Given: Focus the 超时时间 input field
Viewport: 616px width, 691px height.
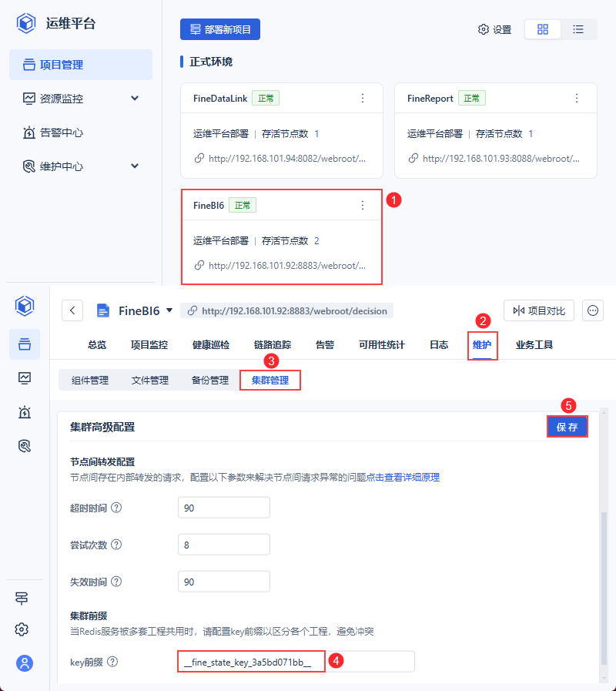Looking at the screenshot, I should coord(224,508).
